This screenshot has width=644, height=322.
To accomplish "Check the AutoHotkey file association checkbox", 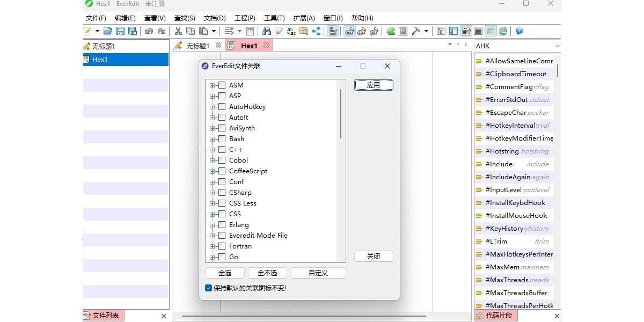I will [x=222, y=106].
